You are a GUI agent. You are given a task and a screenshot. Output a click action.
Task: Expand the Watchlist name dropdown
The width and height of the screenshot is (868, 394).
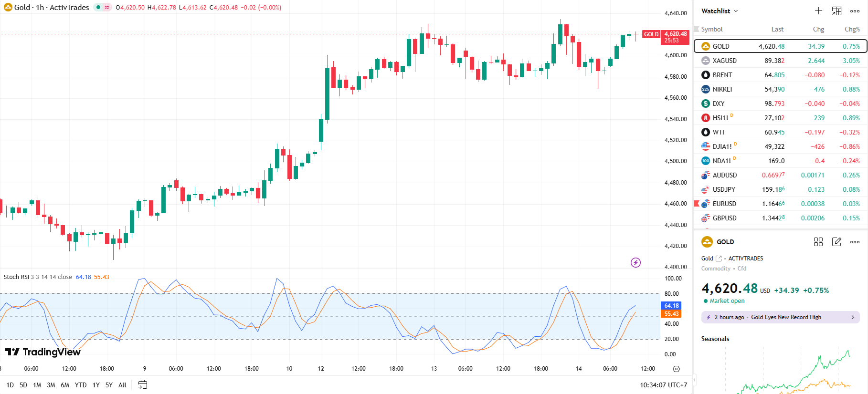coord(720,11)
